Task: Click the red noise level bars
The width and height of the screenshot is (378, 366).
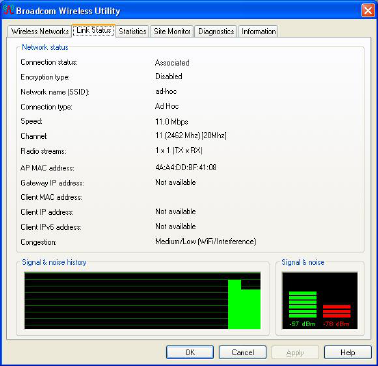Action: [x=337, y=311]
